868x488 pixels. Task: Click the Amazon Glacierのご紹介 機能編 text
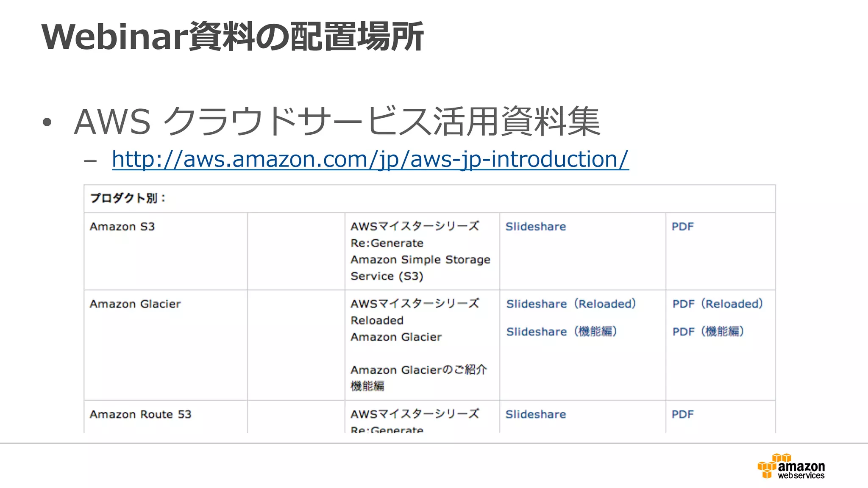(x=418, y=378)
